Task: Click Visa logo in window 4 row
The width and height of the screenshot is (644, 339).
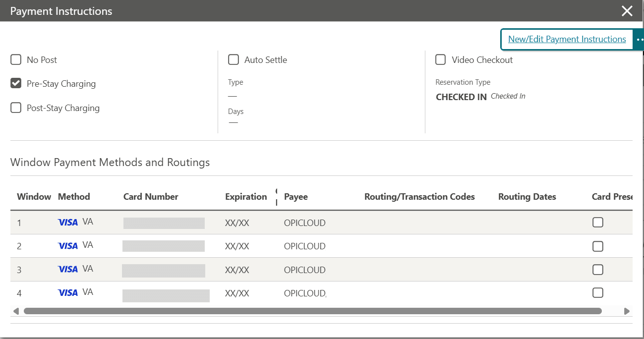Action: coord(68,293)
